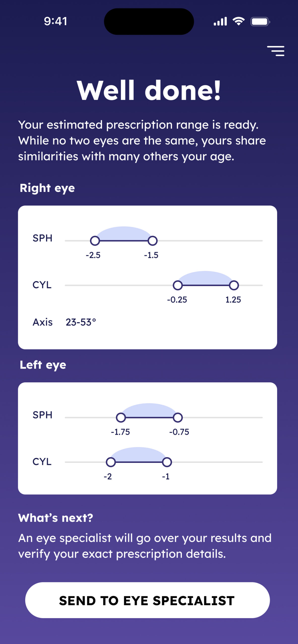The width and height of the screenshot is (298, 644).
Task: Open the hamburger menu icon
Action: coord(276,51)
